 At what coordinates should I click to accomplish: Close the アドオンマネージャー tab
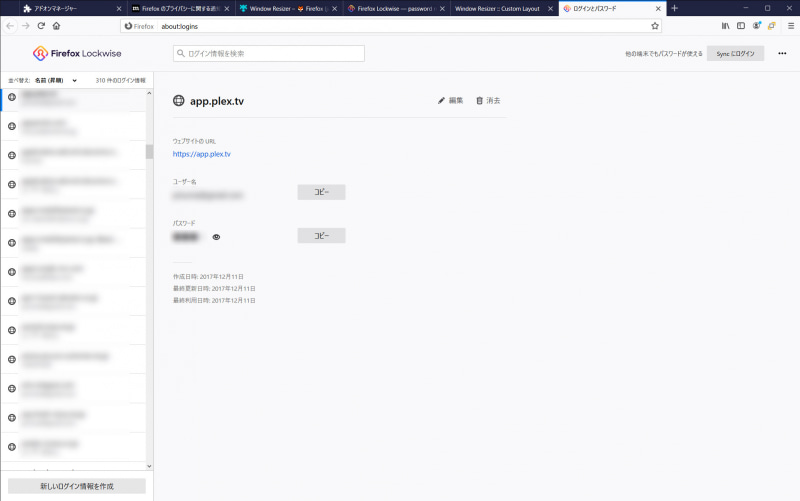pos(119,9)
